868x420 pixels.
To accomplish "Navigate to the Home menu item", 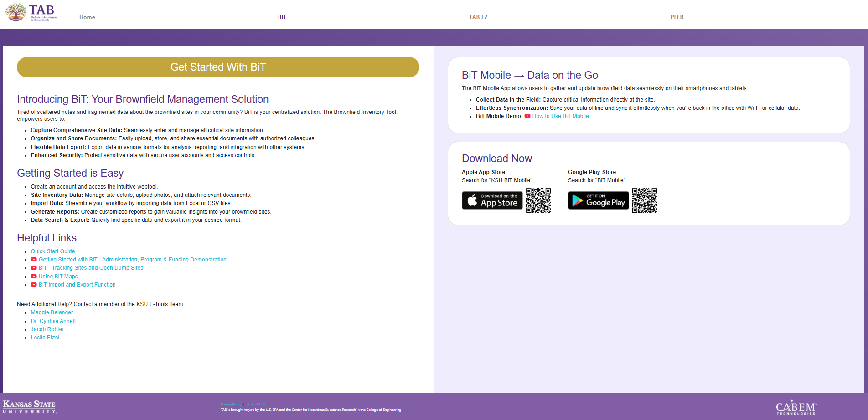I will (87, 17).
